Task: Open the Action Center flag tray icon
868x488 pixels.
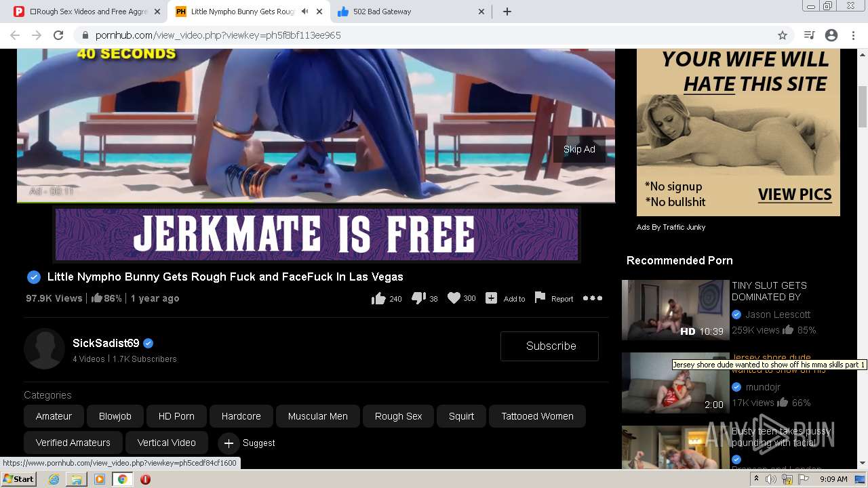Action: point(804,479)
